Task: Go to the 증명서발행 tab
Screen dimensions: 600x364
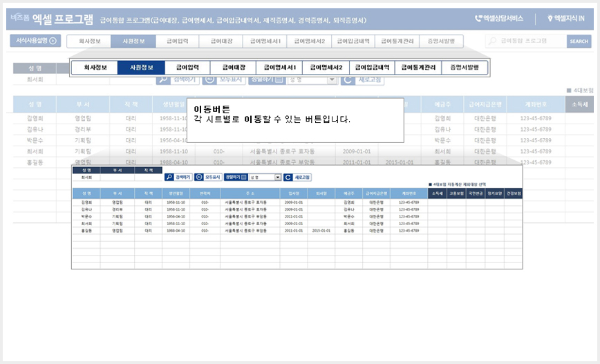Action: tap(441, 41)
